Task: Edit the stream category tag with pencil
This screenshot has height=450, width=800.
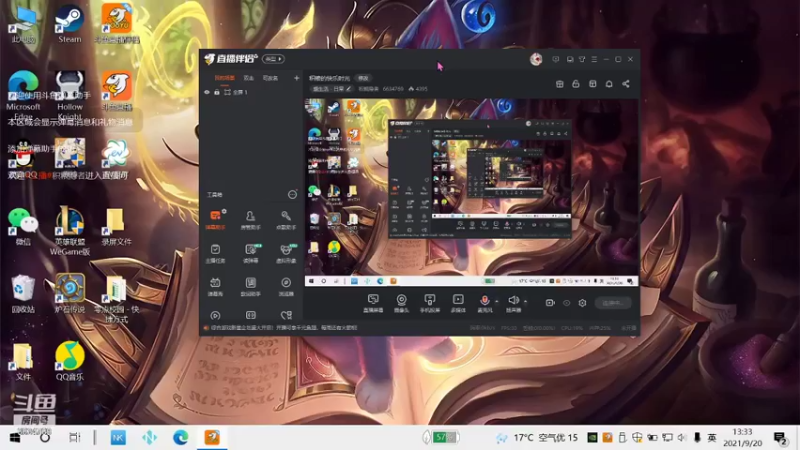Action: [332, 89]
